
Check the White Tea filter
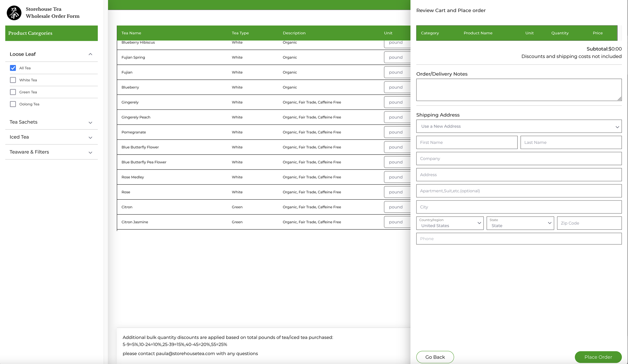tap(13, 80)
